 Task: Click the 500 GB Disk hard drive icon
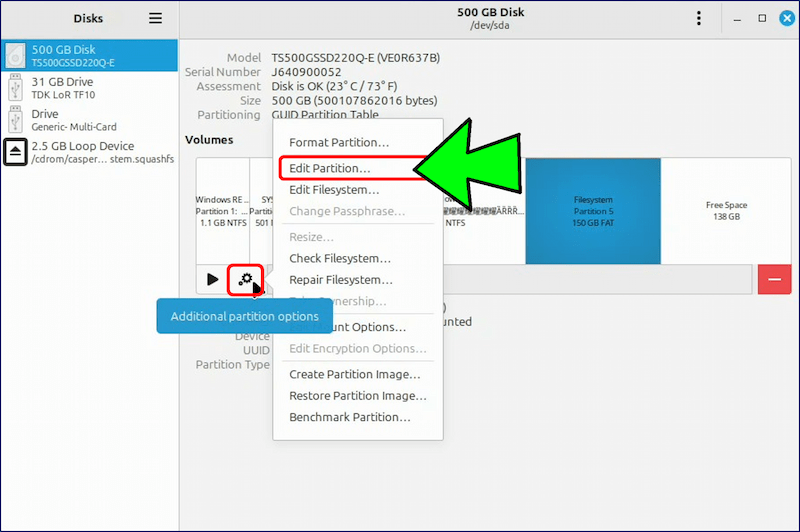(x=15, y=55)
